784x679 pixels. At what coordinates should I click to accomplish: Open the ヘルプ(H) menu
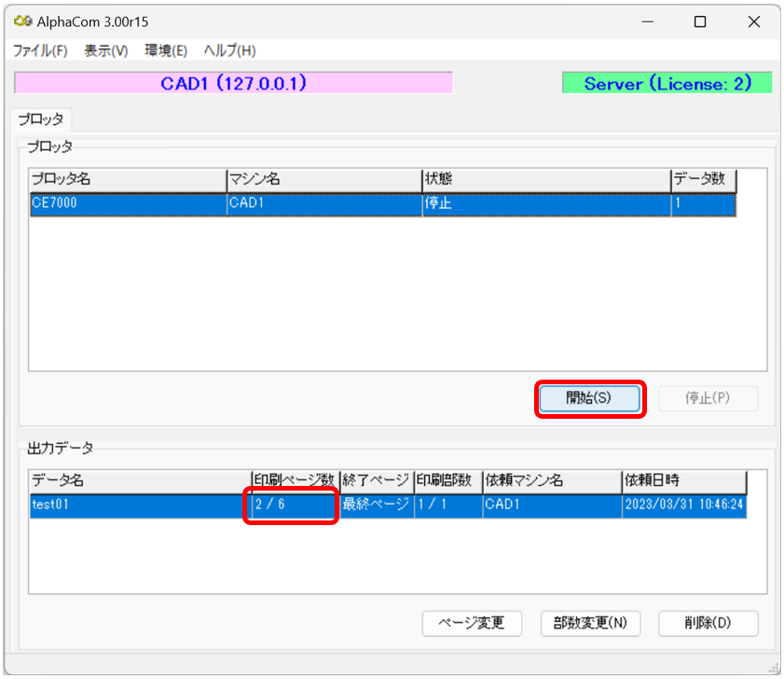click(x=229, y=50)
